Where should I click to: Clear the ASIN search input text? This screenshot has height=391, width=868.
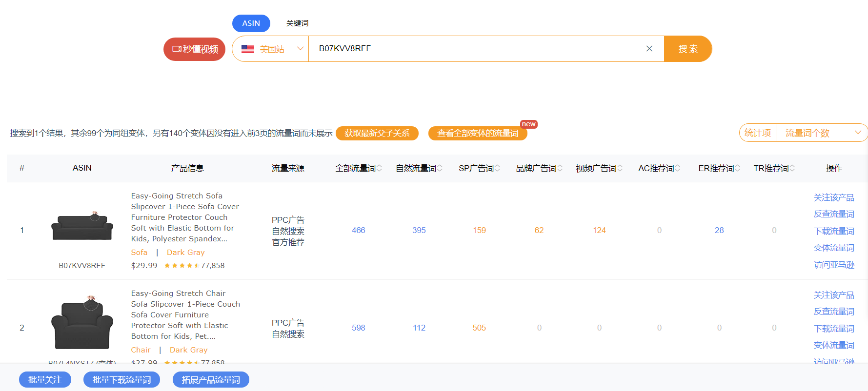(649, 49)
